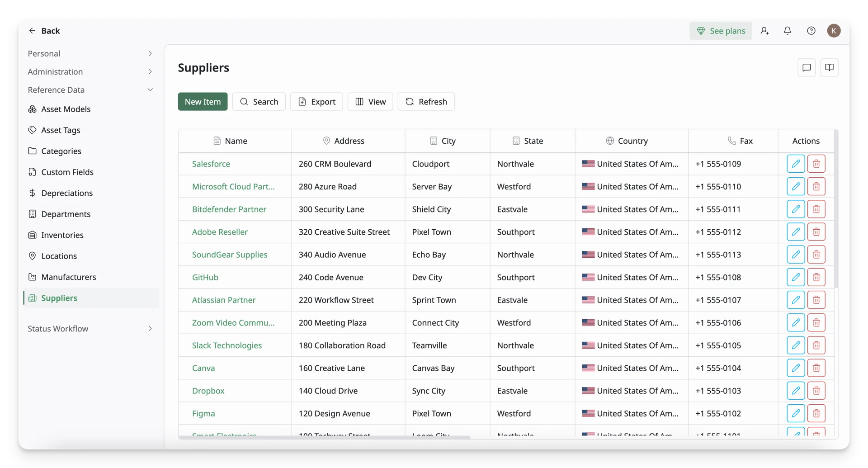Open the Bitdefender Partner link
The height and width of the screenshot is (468, 868).
[x=229, y=209]
